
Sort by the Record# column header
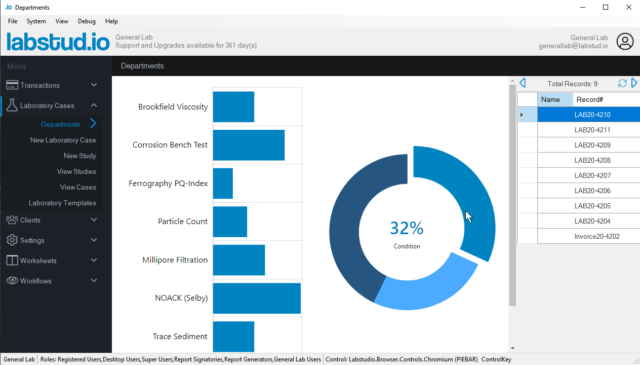(606, 100)
